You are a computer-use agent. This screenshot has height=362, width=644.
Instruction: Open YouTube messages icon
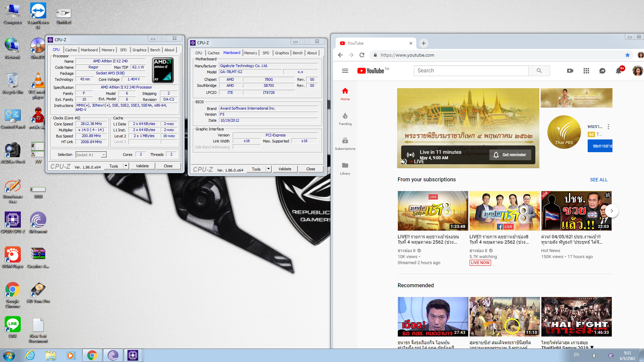click(x=602, y=71)
